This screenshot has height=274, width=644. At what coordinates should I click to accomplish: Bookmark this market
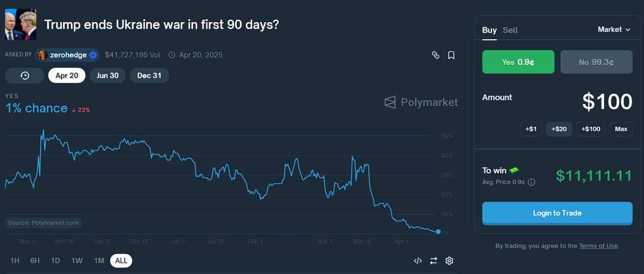tap(451, 55)
